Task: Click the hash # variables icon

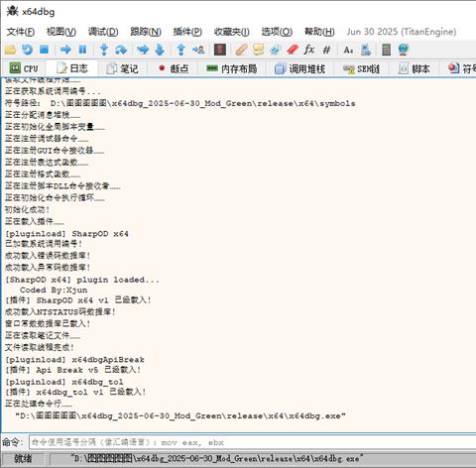Action: [x=326, y=50]
